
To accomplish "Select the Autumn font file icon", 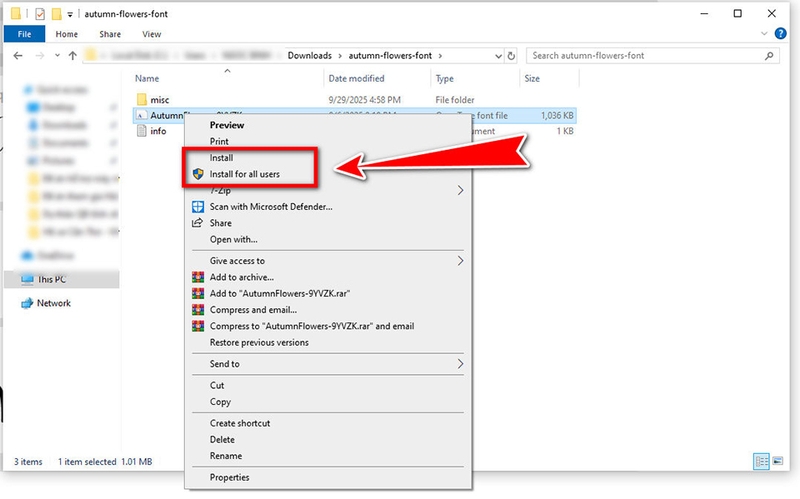I will [x=141, y=116].
